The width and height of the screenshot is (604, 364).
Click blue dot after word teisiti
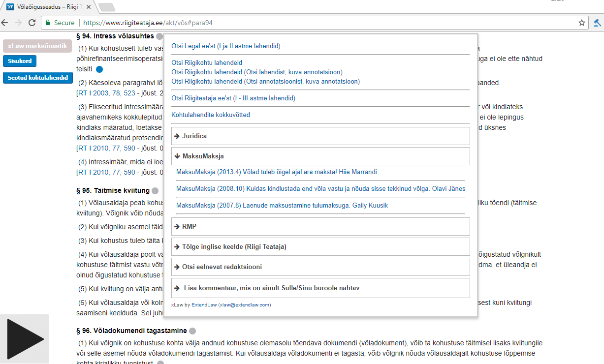[99, 69]
